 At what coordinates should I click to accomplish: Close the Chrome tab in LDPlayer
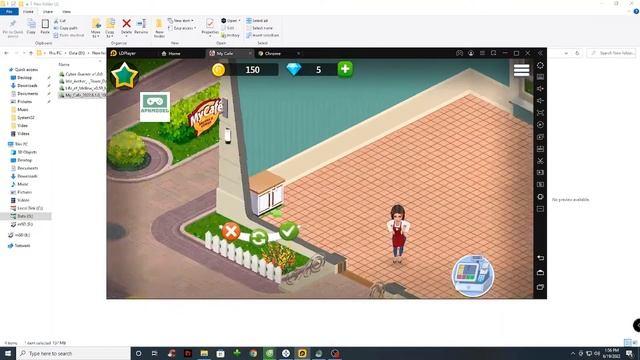coord(298,53)
